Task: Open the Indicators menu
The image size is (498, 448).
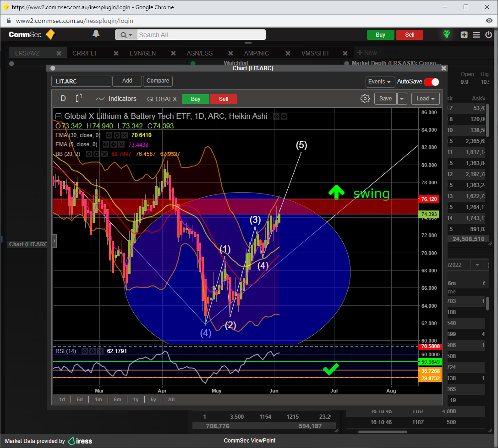Action: click(x=116, y=99)
